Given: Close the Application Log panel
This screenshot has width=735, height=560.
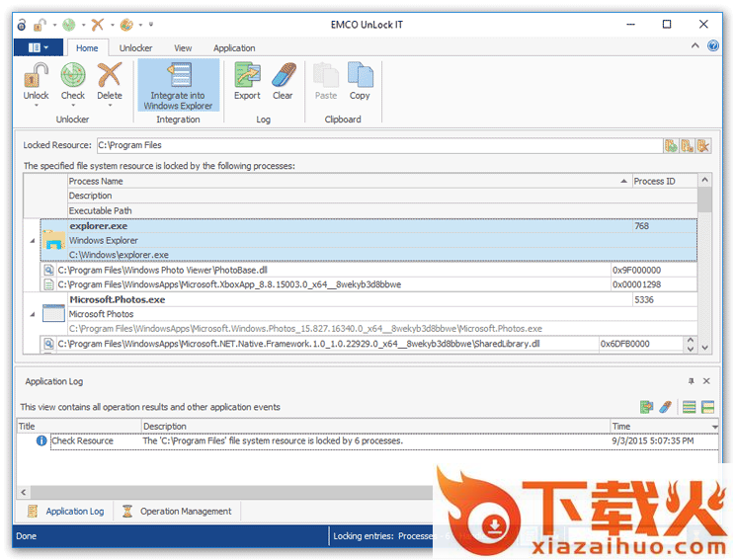Looking at the screenshot, I should click(706, 381).
